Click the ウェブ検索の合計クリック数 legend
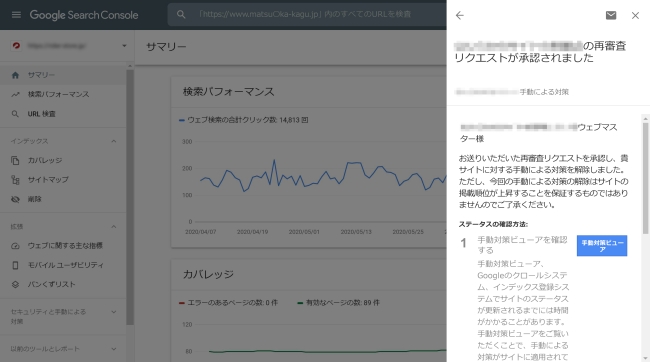650x362 pixels. [244, 120]
